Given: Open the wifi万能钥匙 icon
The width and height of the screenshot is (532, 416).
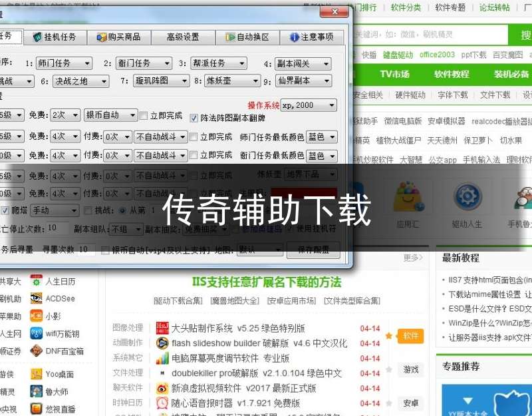Looking at the screenshot, I should tap(37, 333).
